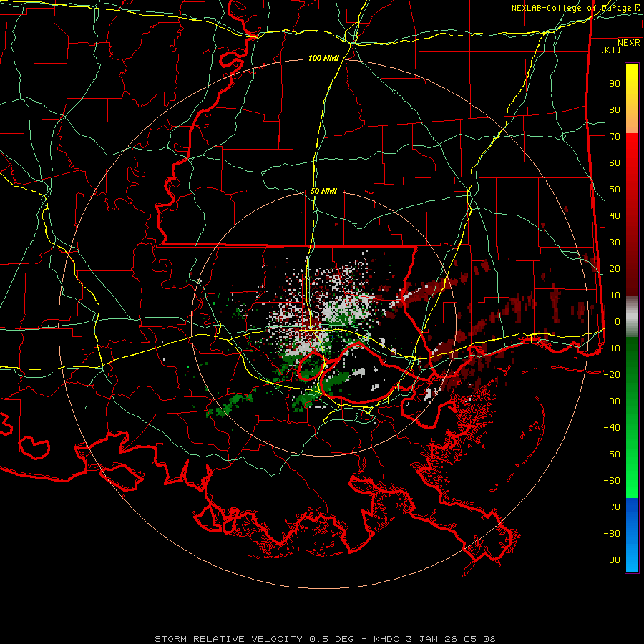This screenshot has height=644, width=644.
Task: Click the -10 scale value
Action: pyautogui.click(x=612, y=348)
